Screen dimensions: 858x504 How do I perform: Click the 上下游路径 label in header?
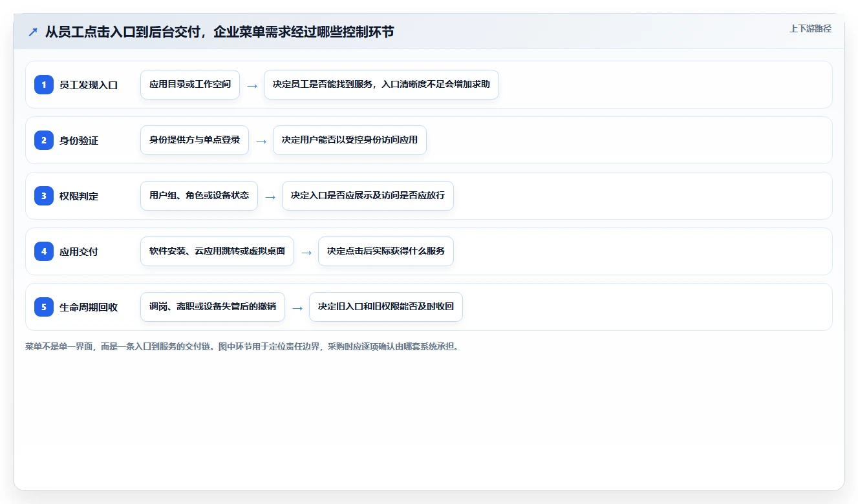[810, 29]
